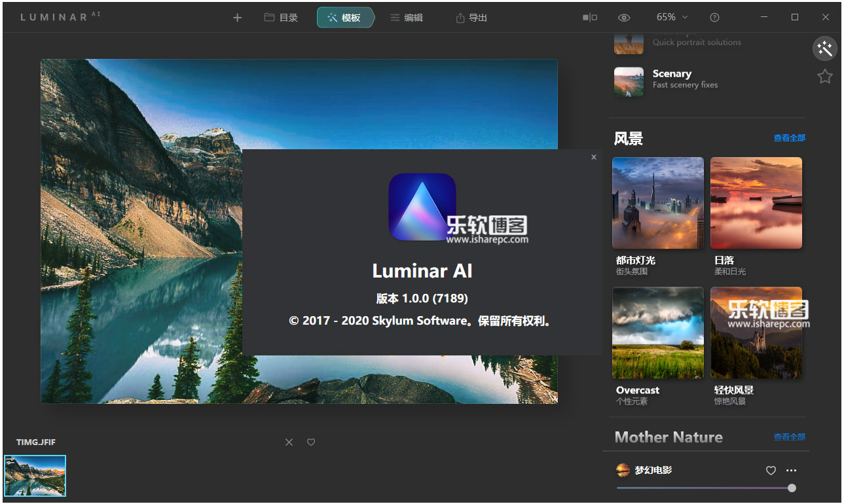
Task: Click the Overcast label text
Action: [638, 390]
